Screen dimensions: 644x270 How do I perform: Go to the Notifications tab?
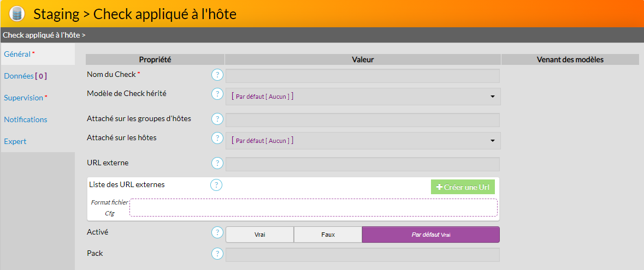tap(26, 119)
